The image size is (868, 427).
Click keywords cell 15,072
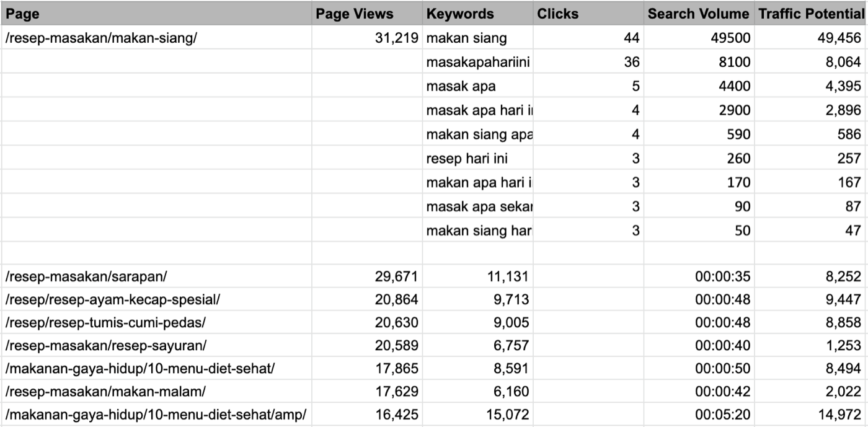click(477, 414)
